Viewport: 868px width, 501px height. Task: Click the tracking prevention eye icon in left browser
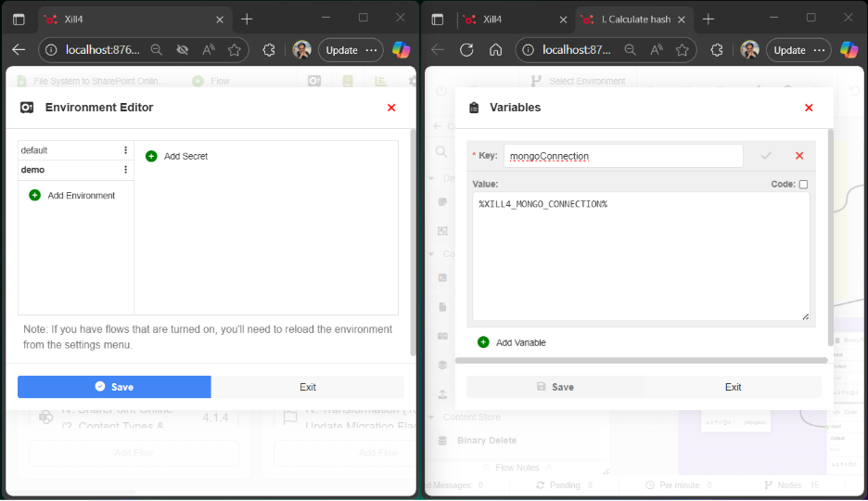point(182,50)
